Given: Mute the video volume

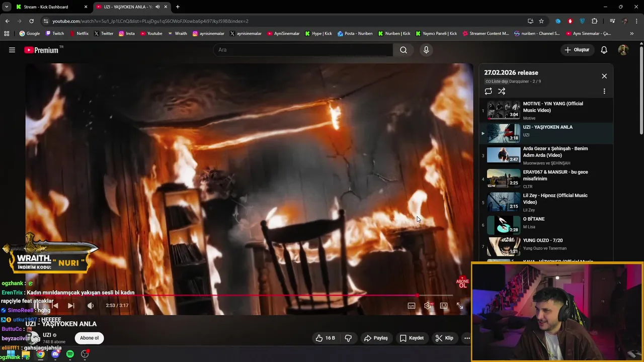Looking at the screenshot, I should click(91, 305).
